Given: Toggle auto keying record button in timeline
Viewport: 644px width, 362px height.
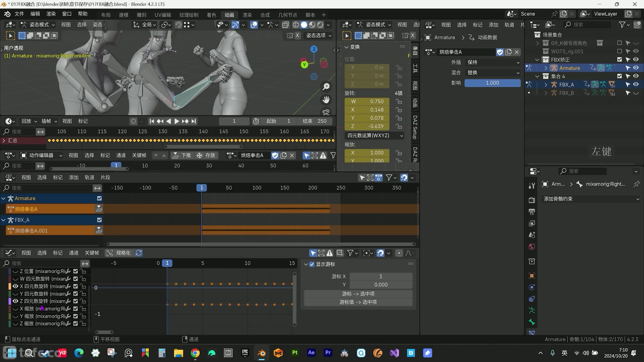Looking at the screenshot, I should (134, 121).
